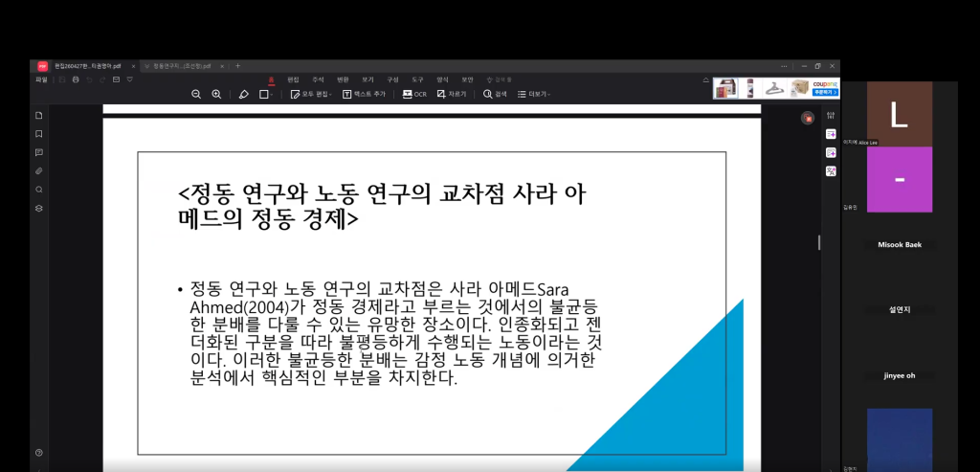Select the Misook Baek participant
Viewport: 980px width, 472px height.
[x=900, y=244]
